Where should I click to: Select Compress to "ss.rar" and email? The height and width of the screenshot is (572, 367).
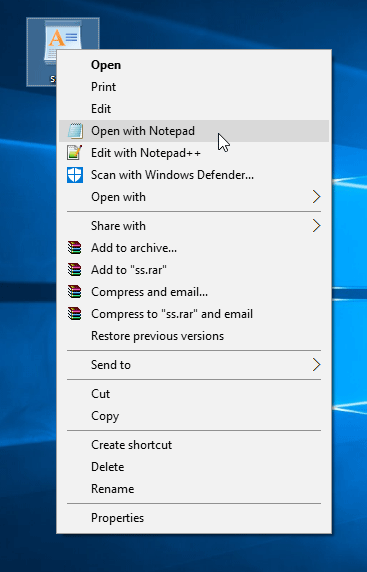click(x=194, y=314)
